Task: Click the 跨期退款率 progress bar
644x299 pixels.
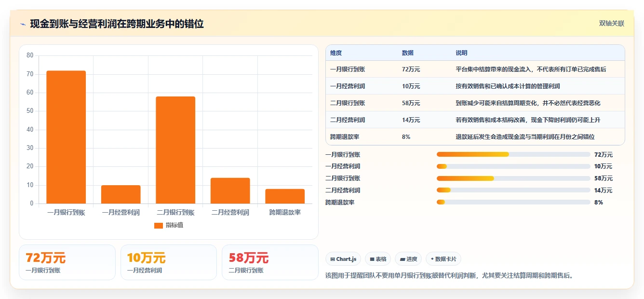Action: click(x=513, y=203)
